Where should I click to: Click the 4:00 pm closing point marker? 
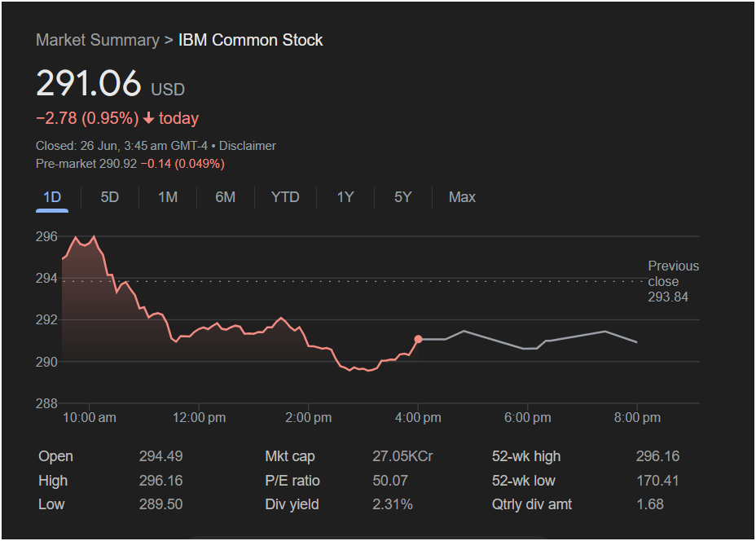click(418, 340)
